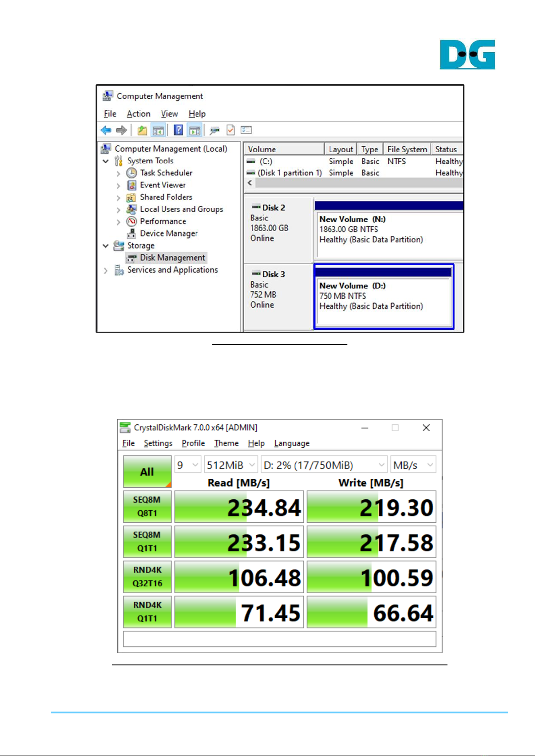Click the Back arrow toolbar icon
This screenshot has height=756, width=535.
[106, 130]
